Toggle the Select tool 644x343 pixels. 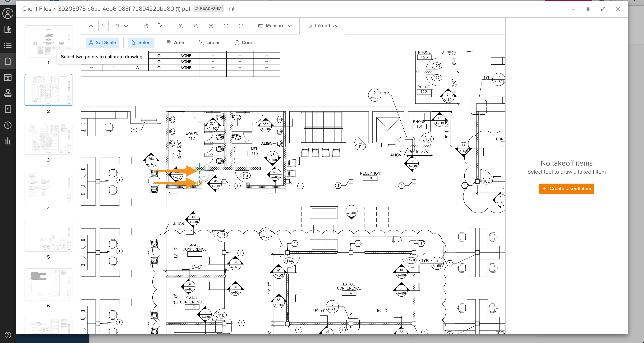141,43
